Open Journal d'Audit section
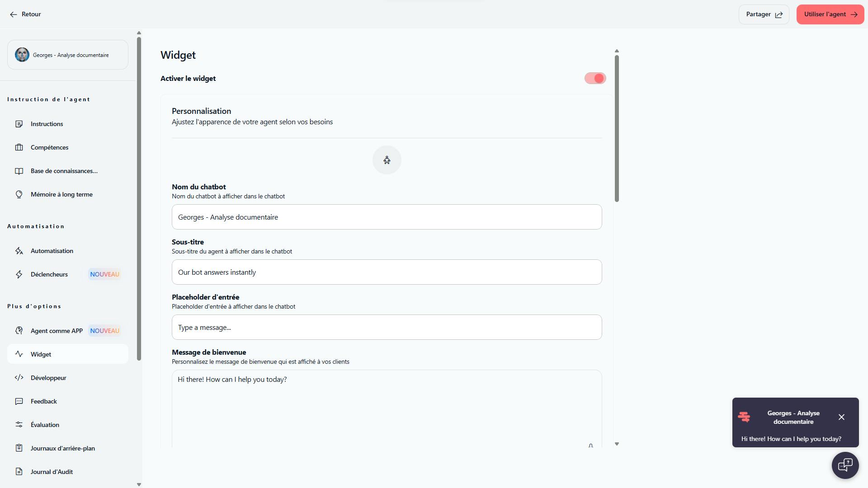This screenshot has height=488, width=868. point(52,472)
